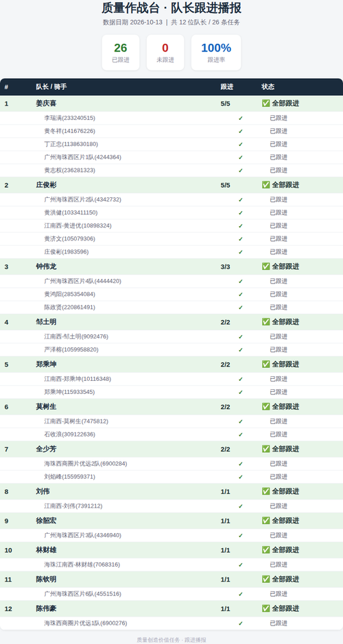343x644 pixels.
Task: Click the green check icon beside 姜庆喜 全部跟进
Action: (x=265, y=103)
